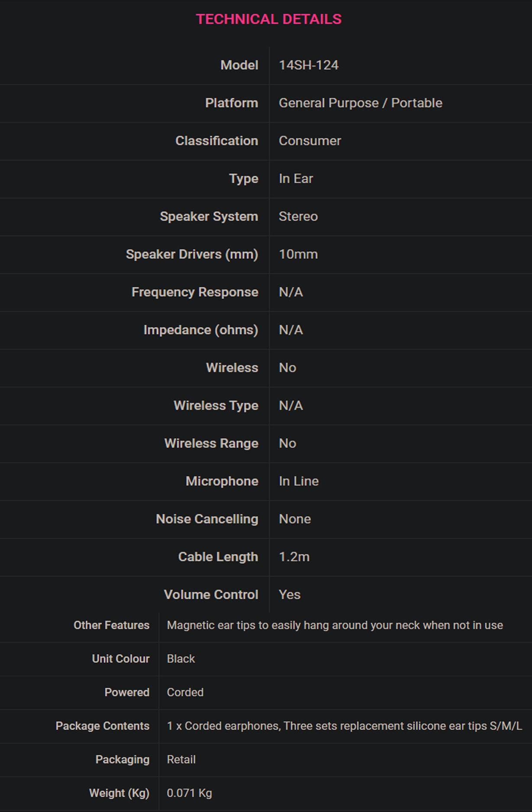Select the Noise Cancelling label
The width and height of the screenshot is (532, 812).
[x=207, y=519]
